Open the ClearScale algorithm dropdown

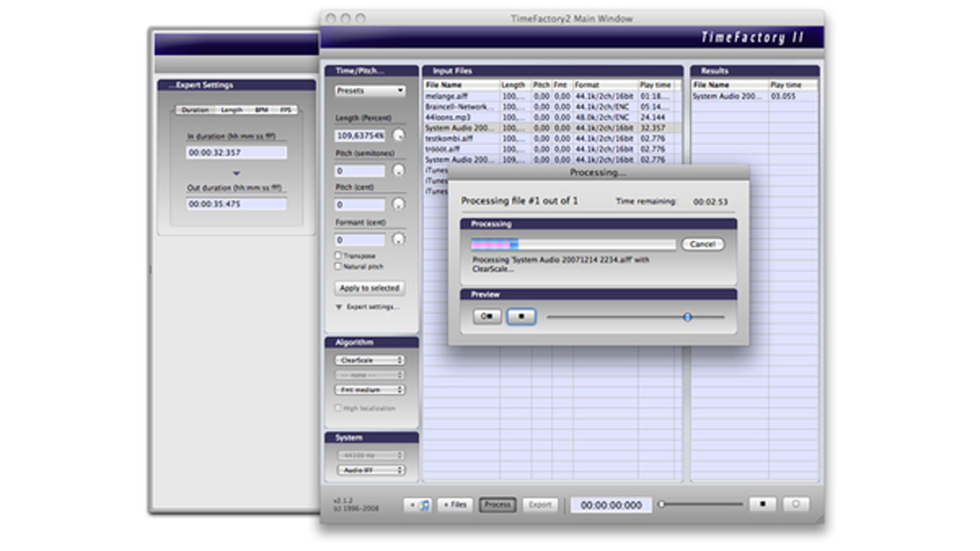coord(370,360)
